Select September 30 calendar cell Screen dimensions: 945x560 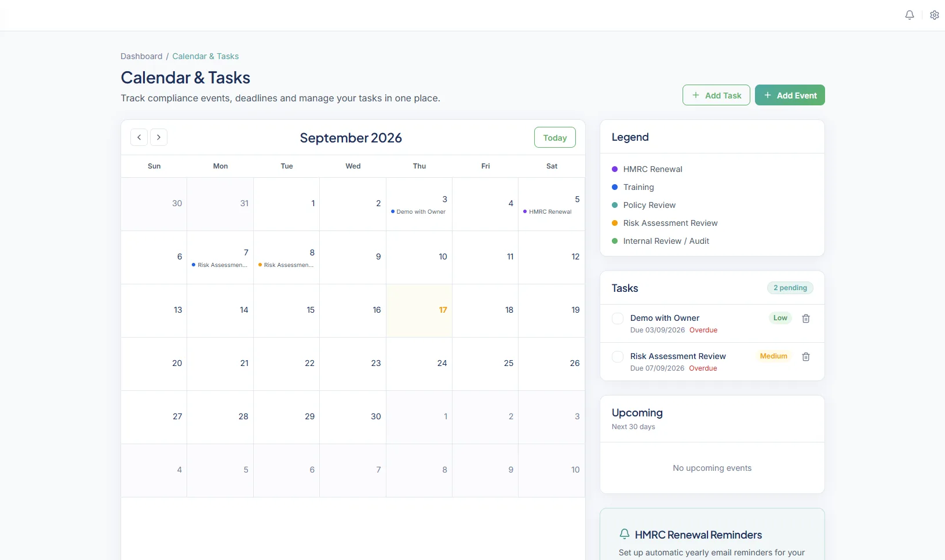(353, 417)
